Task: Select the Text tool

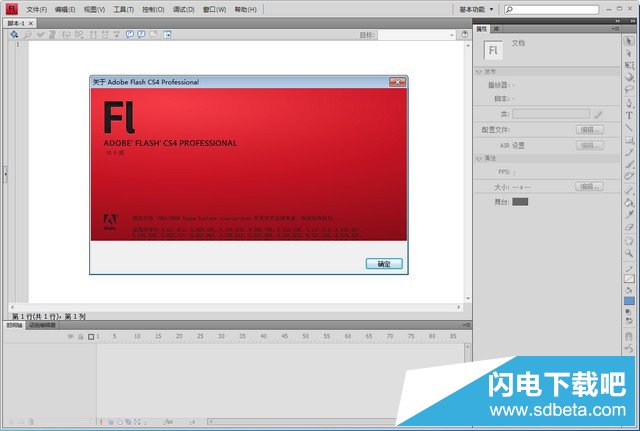Action: pos(629,116)
